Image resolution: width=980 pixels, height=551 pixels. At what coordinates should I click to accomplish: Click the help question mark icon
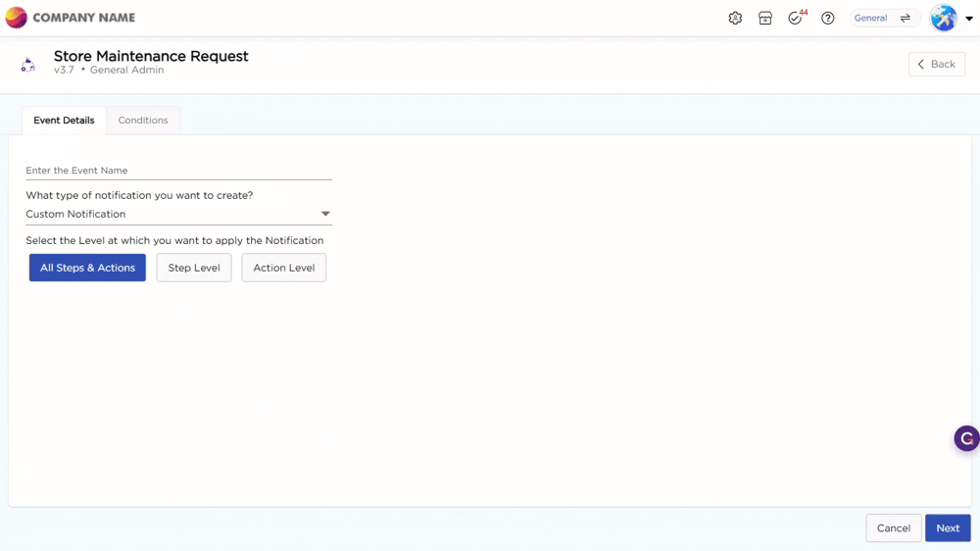point(828,19)
